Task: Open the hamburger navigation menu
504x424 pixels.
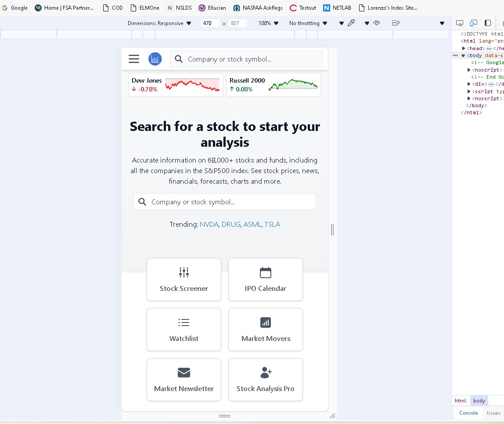Action: click(x=134, y=59)
